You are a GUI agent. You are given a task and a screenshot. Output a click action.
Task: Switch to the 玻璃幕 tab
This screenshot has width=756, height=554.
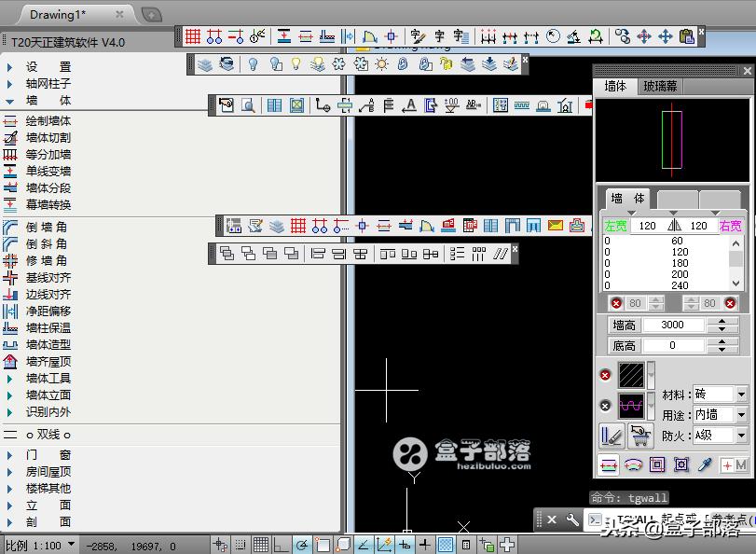pos(660,86)
